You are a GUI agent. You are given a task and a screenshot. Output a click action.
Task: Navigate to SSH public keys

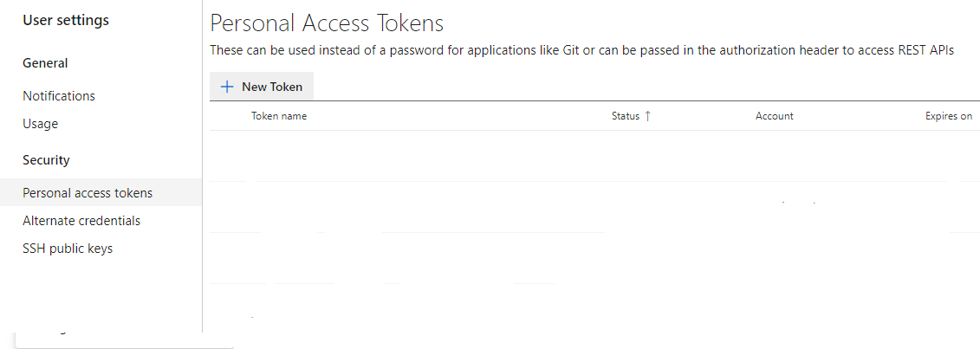68,249
